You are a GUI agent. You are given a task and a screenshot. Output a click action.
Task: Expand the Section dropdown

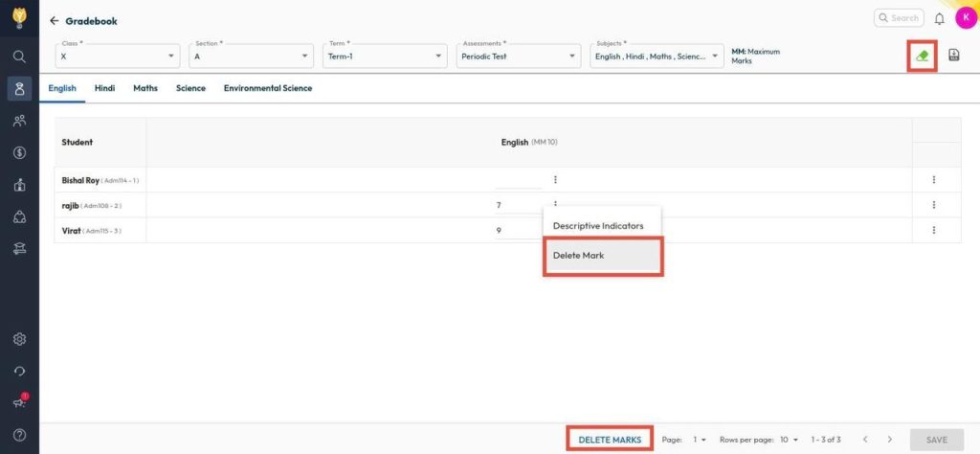(252, 57)
